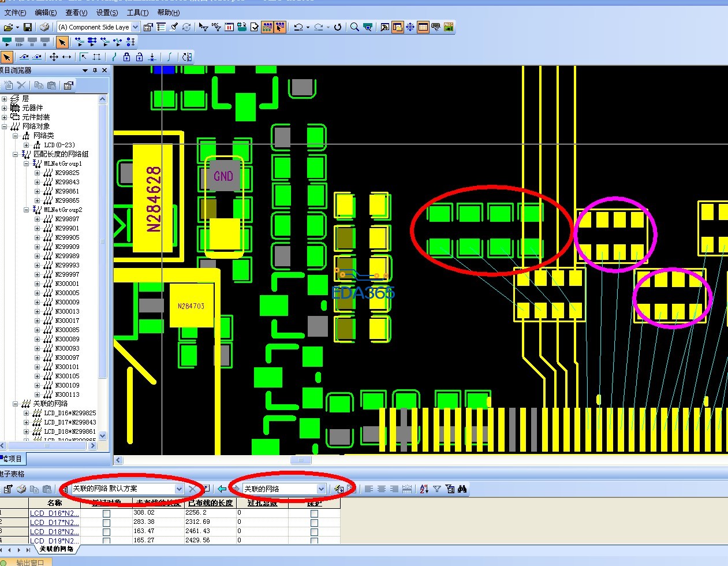
Task: Open the 工具(T) menu
Action: coord(137,12)
